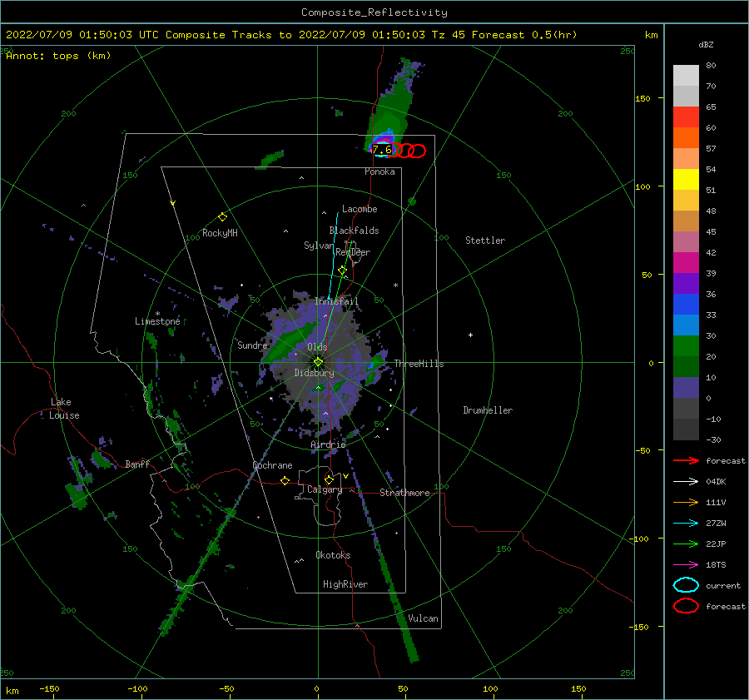Click the Drumheller town label
Viewport: 749px width, 700px height.
click(x=488, y=410)
